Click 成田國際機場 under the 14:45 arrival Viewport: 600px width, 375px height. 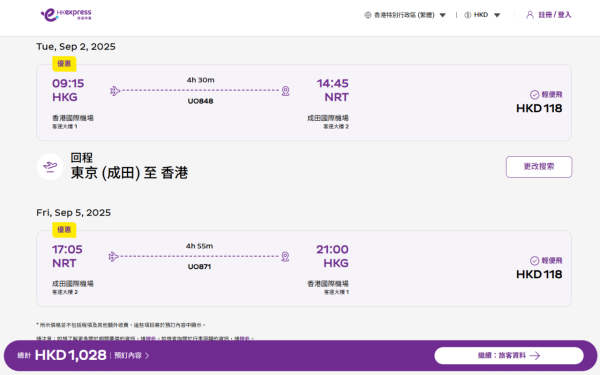pyautogui.click(x=328, y=118)
